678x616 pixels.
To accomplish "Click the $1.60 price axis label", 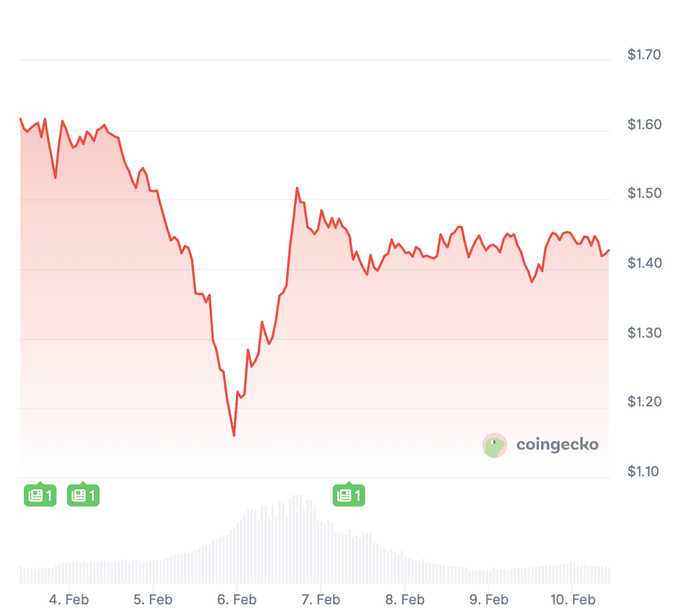I will (644, 125).
